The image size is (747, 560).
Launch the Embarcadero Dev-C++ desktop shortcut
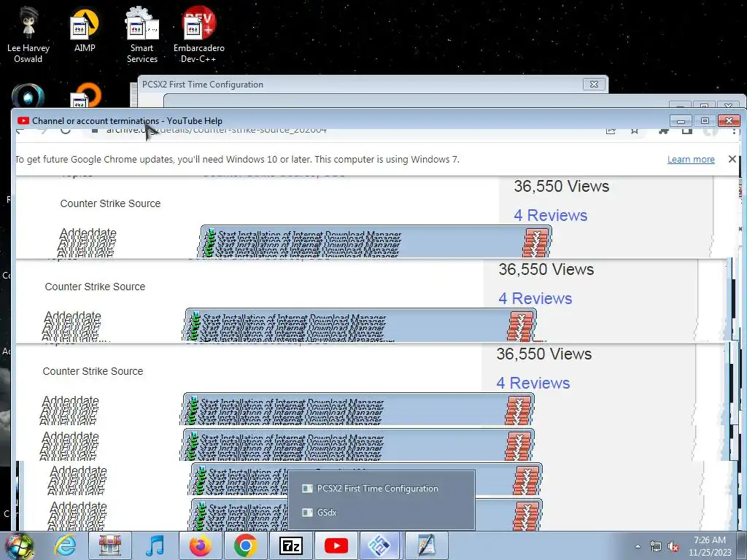tap(198, 35)
